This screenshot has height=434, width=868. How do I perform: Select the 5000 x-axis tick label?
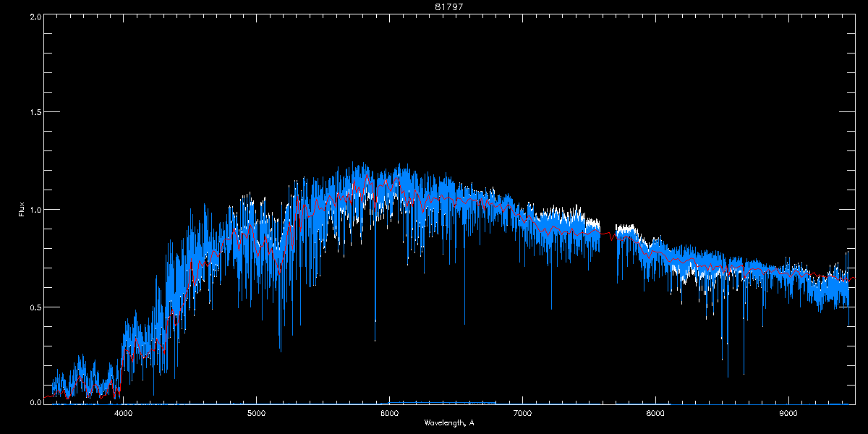tap(257, 414)
